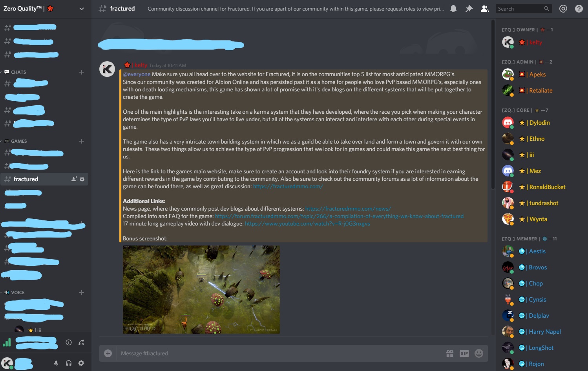The image size is (588, 371).
Task: Open emoji picker smiley icon
Action: click(479, 353)
